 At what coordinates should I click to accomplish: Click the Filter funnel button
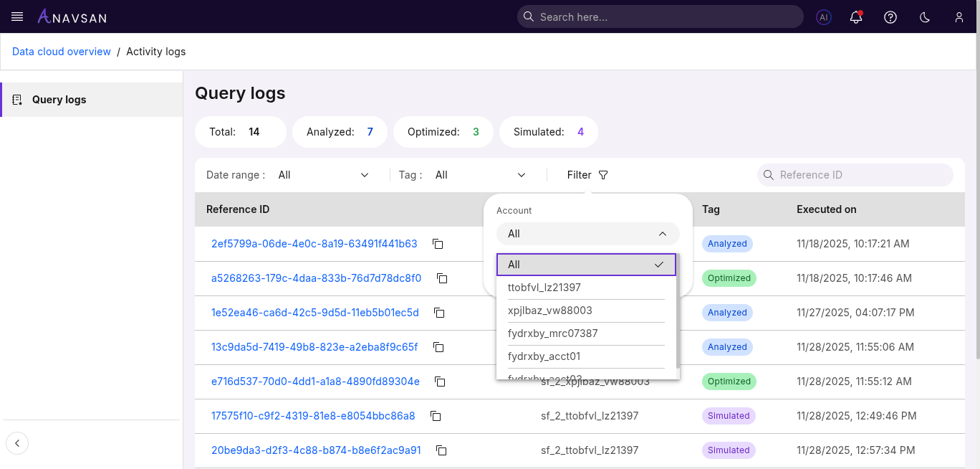click(x=587, y=175)
